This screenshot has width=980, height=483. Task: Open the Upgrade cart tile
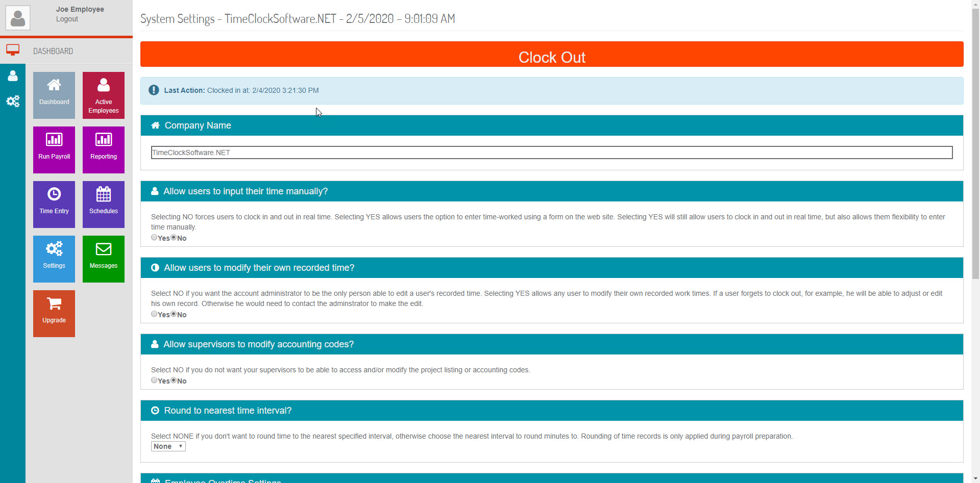(x=54, y=314)
